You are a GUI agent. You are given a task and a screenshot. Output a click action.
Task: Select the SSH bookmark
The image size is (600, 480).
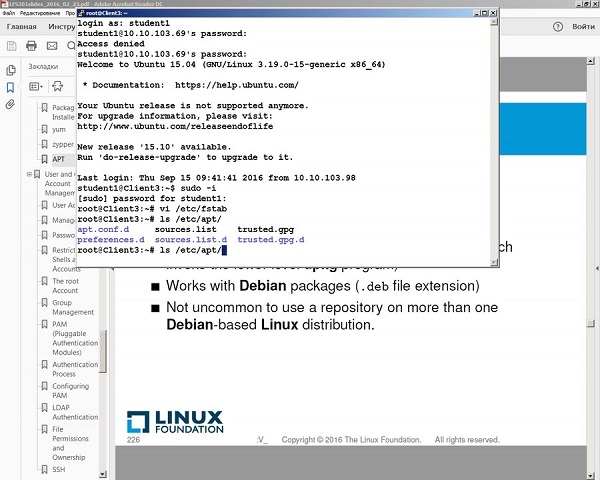(x=59, y=469)
